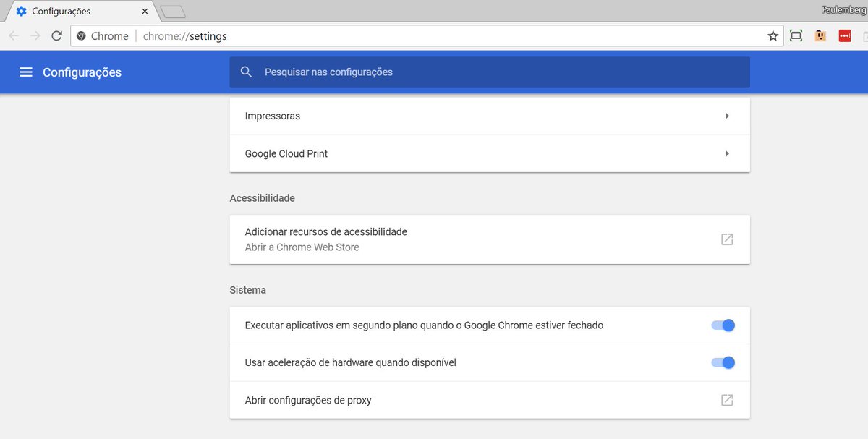The image size is (868, 439).
Task: Click the Acessibilidade section heading
Action: [x=262, y=198]
